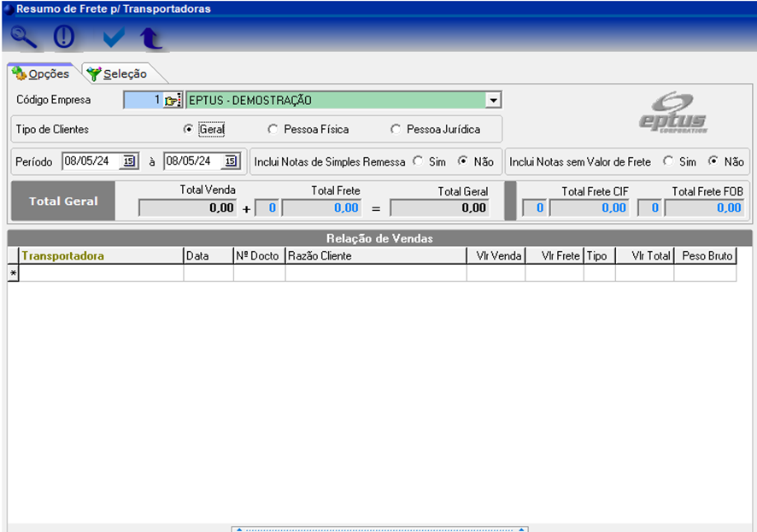Click the Eptus Corporation logo
This screenshot has height=532, width=757.
(673, 113)
